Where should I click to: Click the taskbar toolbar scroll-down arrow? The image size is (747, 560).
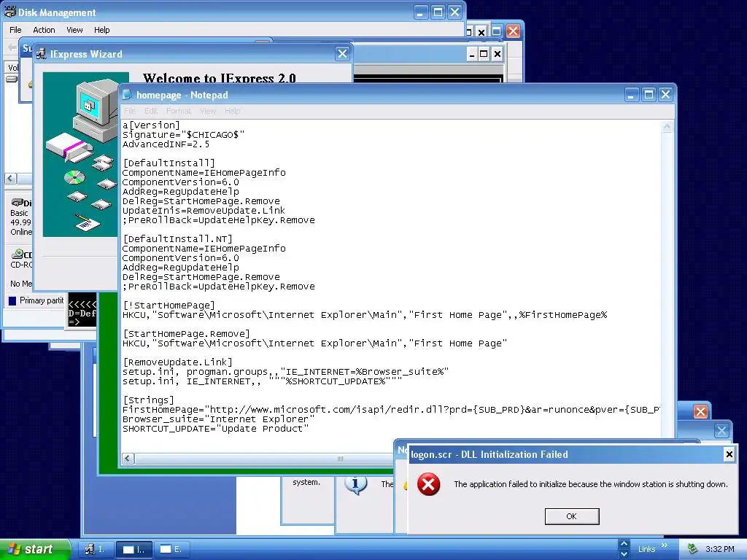coord(624,554)
